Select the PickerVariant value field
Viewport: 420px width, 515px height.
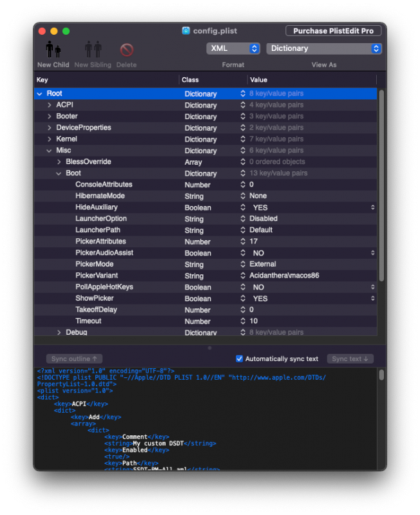click(284, 276)
